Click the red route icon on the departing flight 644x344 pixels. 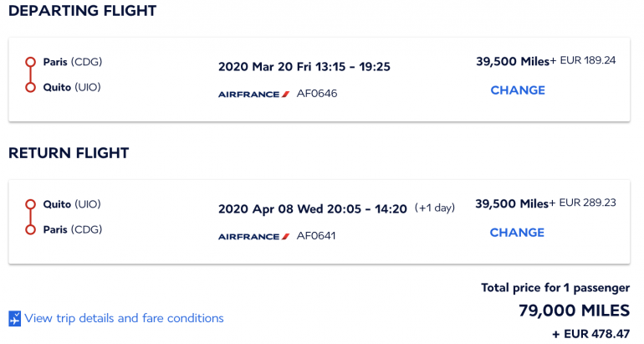coord(30,74)
